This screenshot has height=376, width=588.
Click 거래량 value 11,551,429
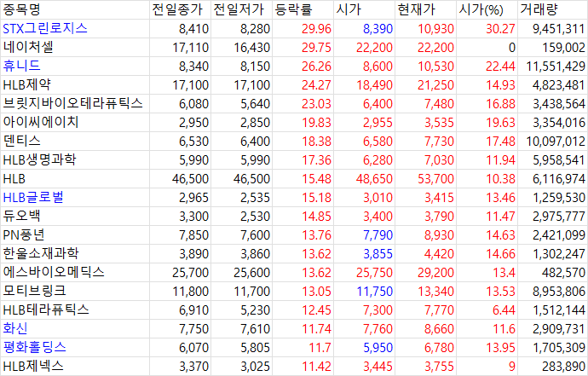(556, 67)
